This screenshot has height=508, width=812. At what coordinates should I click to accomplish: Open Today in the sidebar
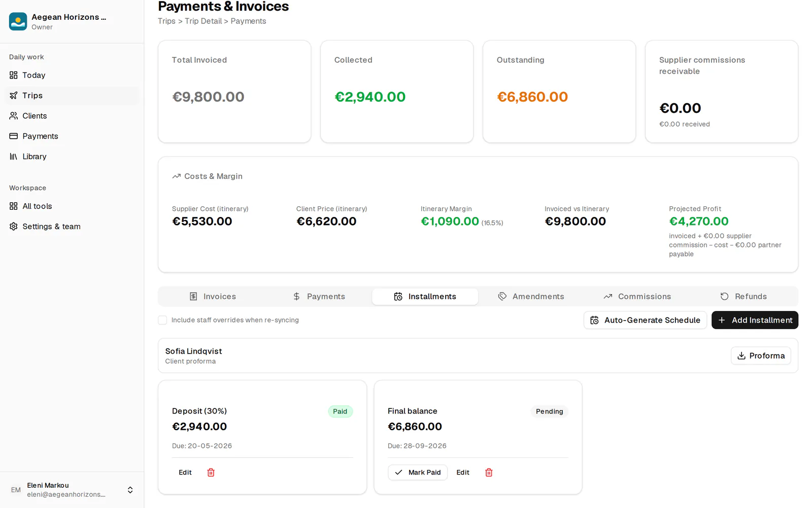coord(72,75)
